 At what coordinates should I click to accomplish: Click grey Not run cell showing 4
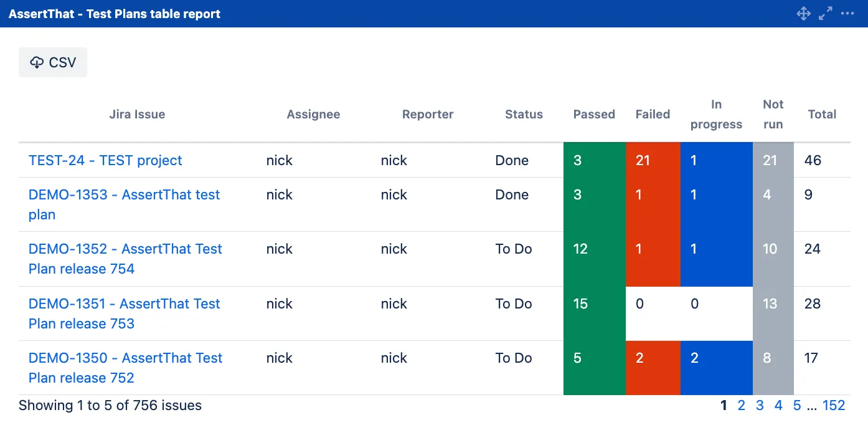coord(773,204)
